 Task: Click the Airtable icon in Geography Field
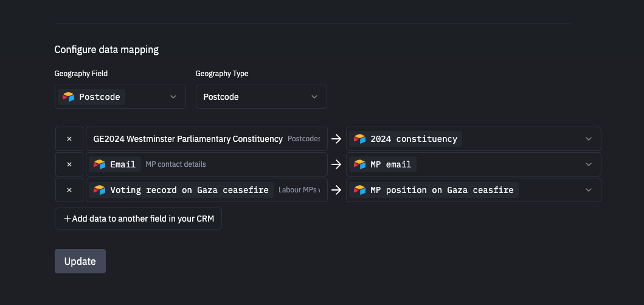[x=69, y=97]
